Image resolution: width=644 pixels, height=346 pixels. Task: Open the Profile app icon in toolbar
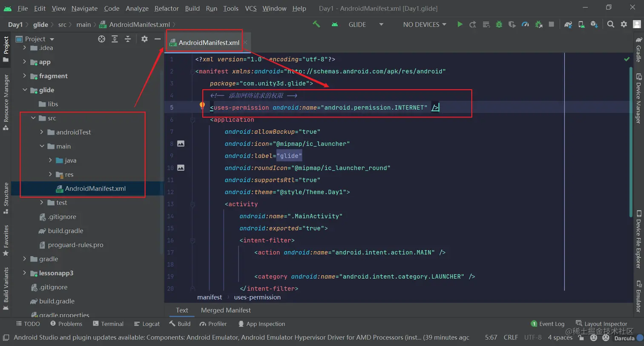click(525, 24)
